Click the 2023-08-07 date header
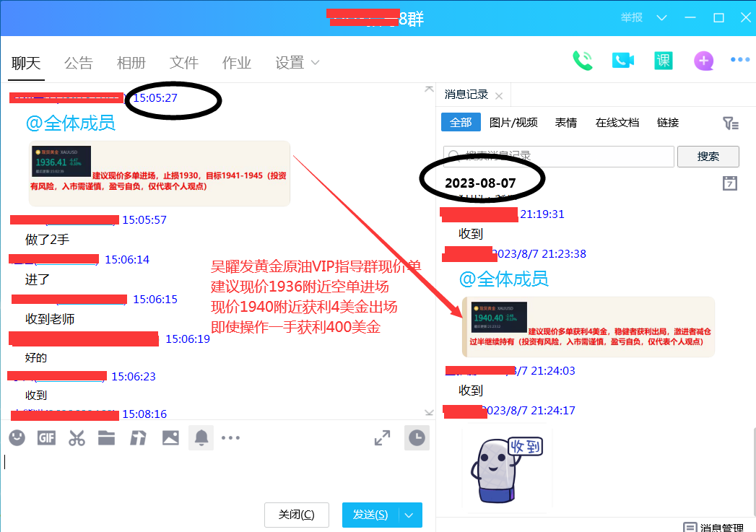The height and width of the screenshot is (532, 756). click(x=480, y=183)
